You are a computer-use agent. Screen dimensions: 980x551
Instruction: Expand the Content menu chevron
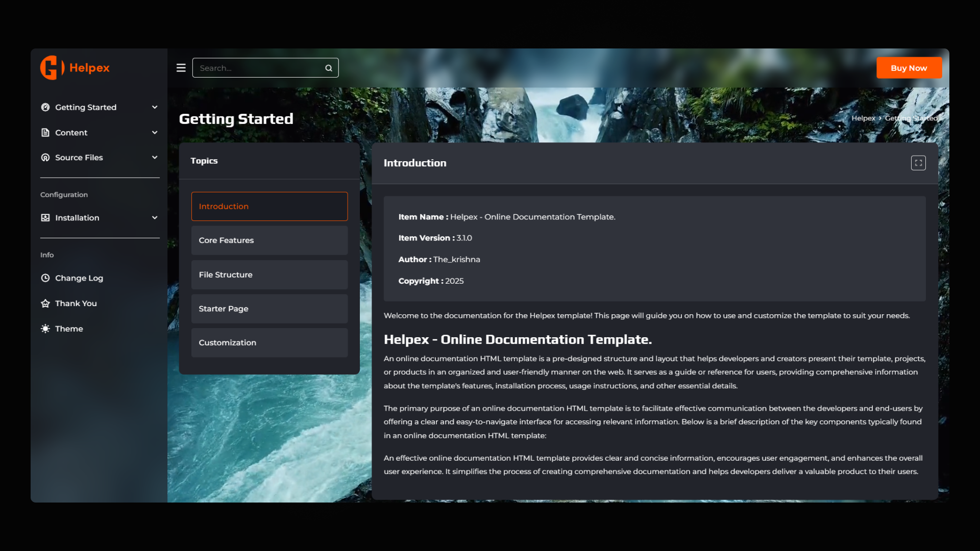coord(155,133)
